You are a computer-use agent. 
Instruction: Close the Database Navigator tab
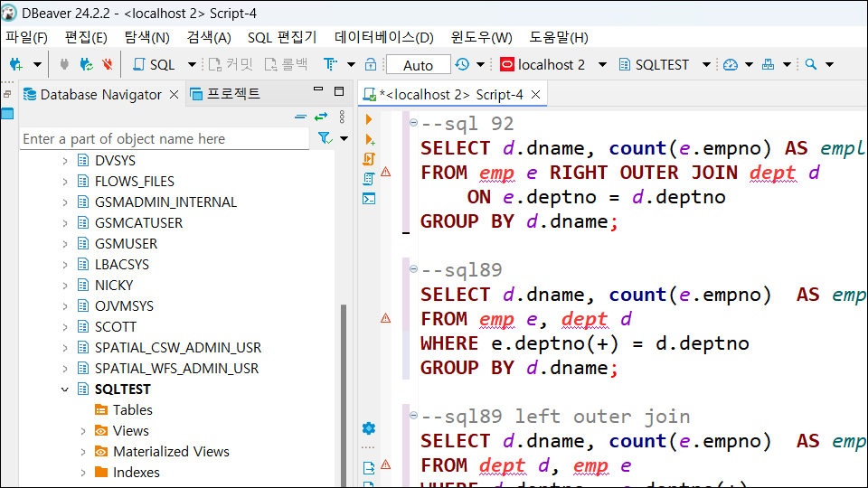(174, 95)
